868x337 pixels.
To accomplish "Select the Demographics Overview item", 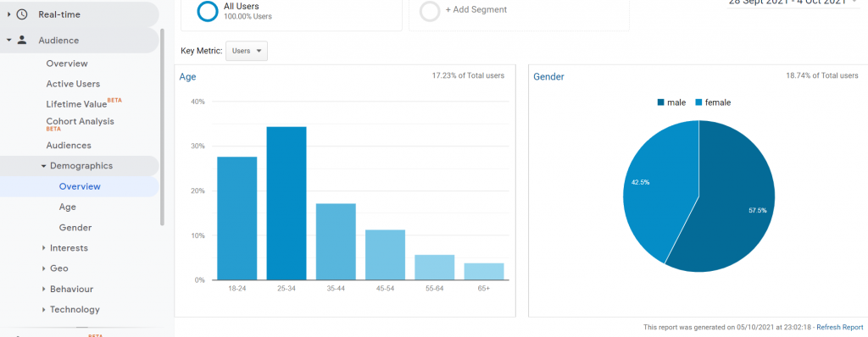I will 80,186.
